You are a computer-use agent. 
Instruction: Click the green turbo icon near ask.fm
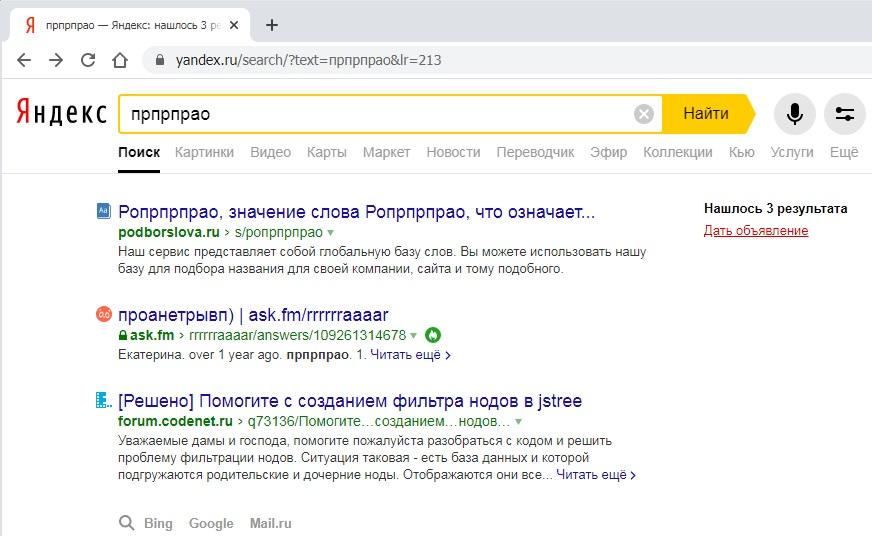coord(433,335)
